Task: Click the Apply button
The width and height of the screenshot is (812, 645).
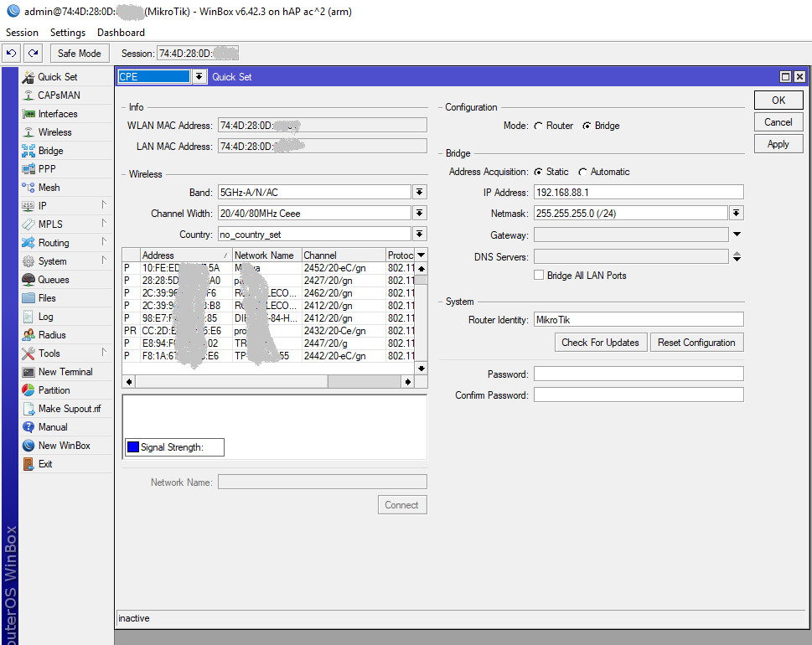Action: click(x=778, y=144)
